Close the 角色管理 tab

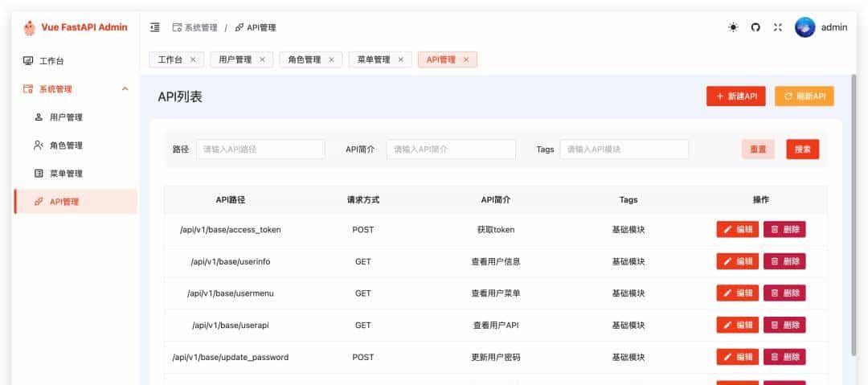pyautogui.click(x=331, y=59)
